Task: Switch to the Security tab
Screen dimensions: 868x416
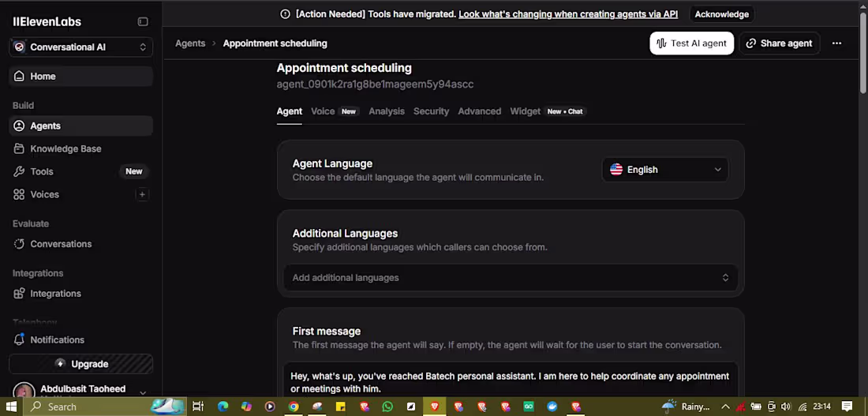Action: pyautogui.click(x=431, y=111)
